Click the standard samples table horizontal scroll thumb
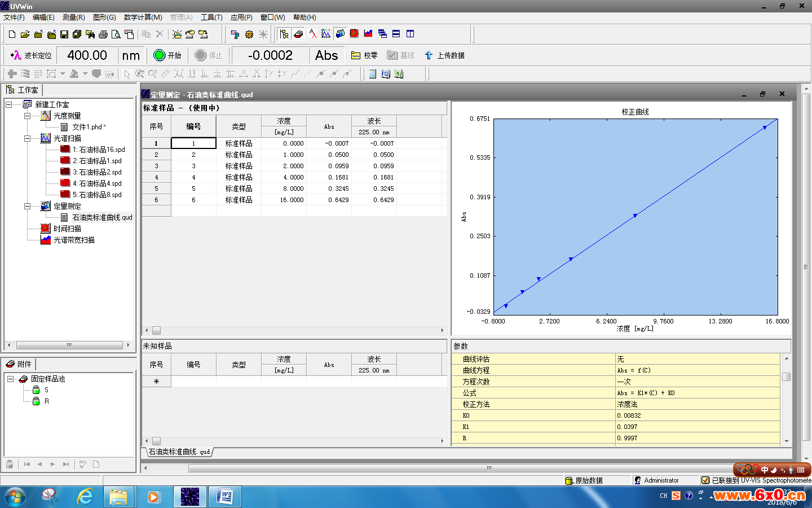 156,330
